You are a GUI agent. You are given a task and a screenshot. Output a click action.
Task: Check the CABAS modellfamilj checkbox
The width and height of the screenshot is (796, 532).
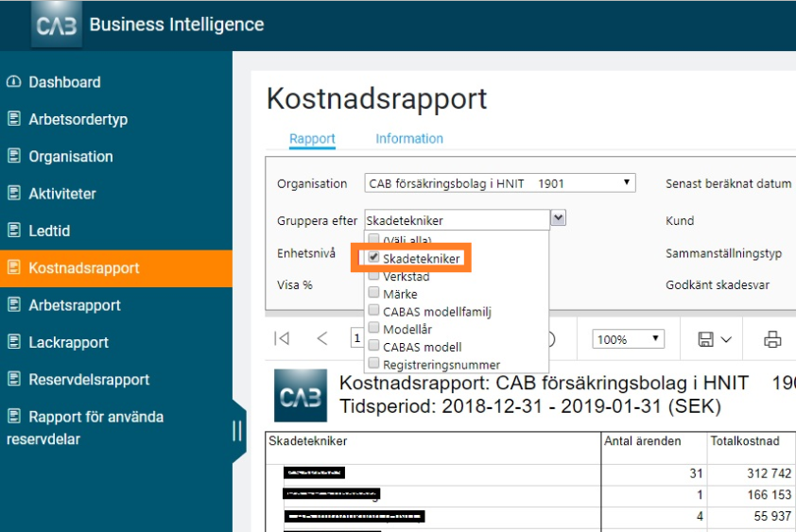373,310
